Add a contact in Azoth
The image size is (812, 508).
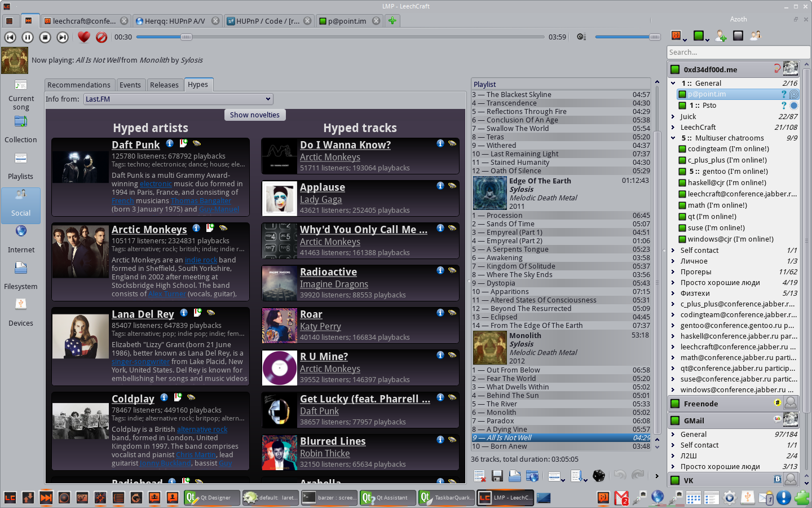point(721,36)
